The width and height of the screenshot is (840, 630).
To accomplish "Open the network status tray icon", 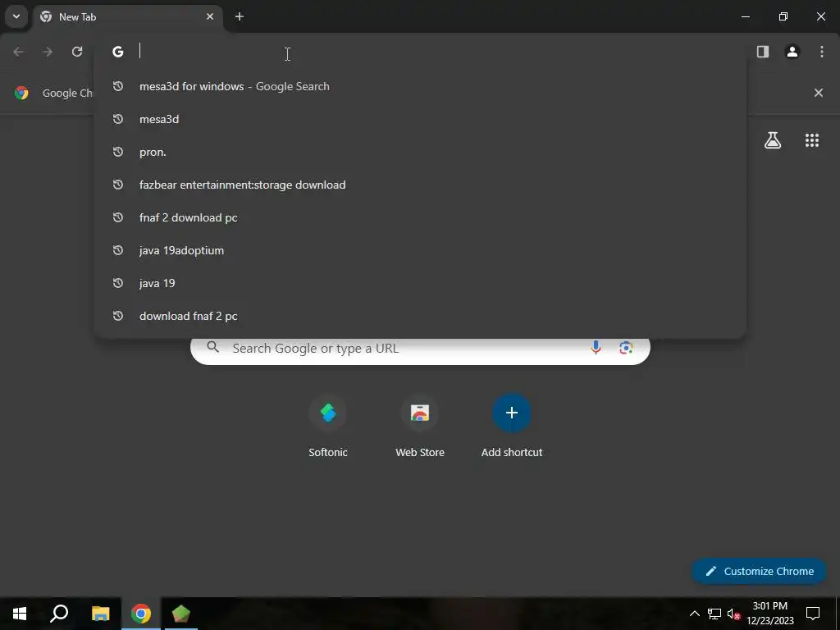I will point(714,614).
